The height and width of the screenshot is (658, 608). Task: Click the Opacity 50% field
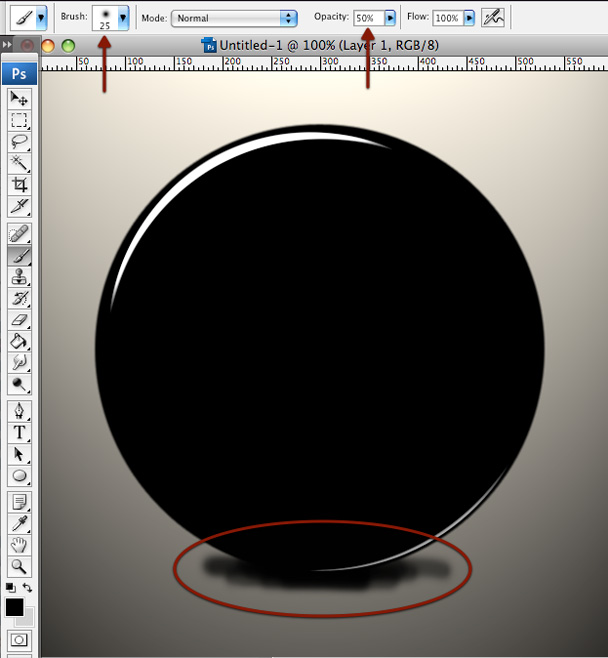pyautogui.click(x=369, y=18)
